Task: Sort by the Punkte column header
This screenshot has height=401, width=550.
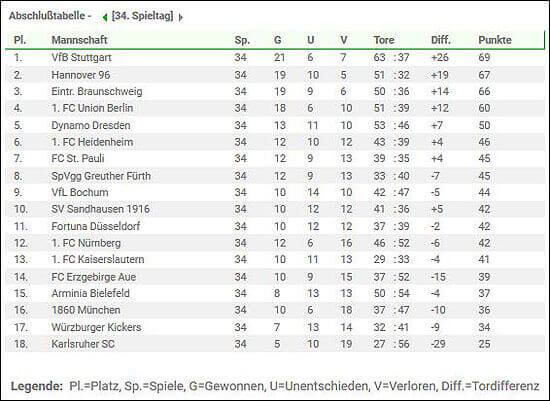Action: tap(495, 40)
